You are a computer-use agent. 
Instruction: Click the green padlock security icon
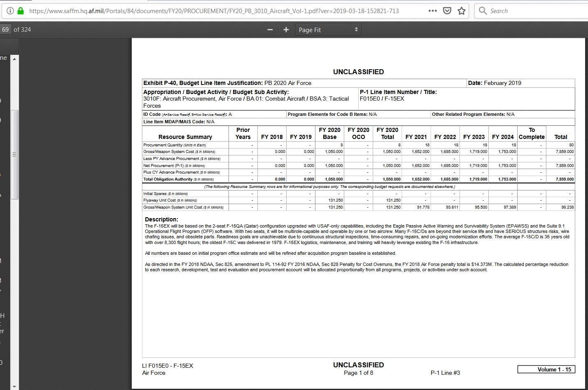(x=21, y=11)
